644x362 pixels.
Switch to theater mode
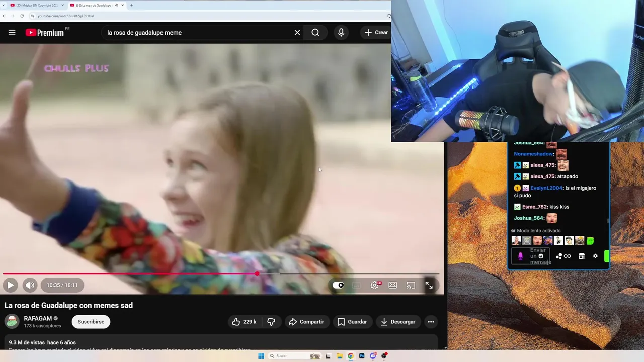point(393,285)
